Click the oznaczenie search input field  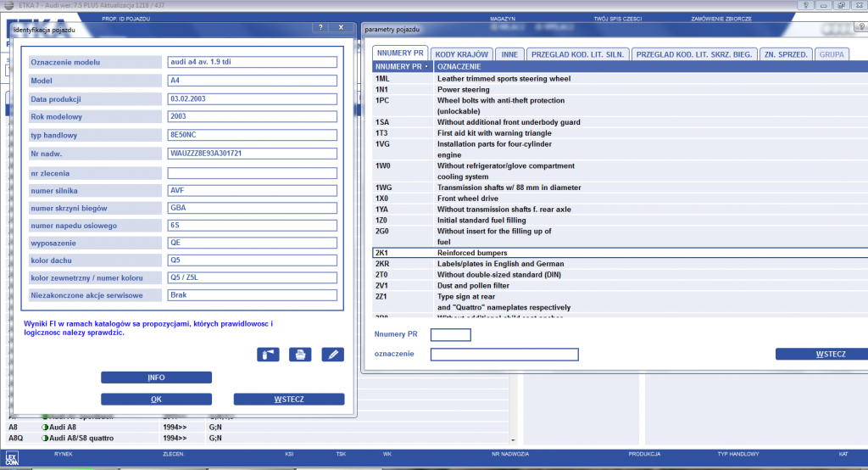coord(504,354)
